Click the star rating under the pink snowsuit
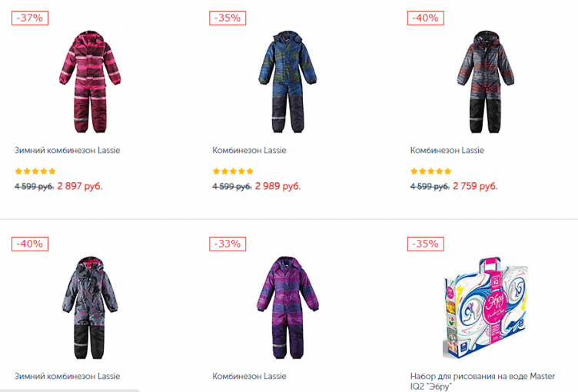Image resolution: width=578 pixels, height=392 pixels. tap(35, 171)
